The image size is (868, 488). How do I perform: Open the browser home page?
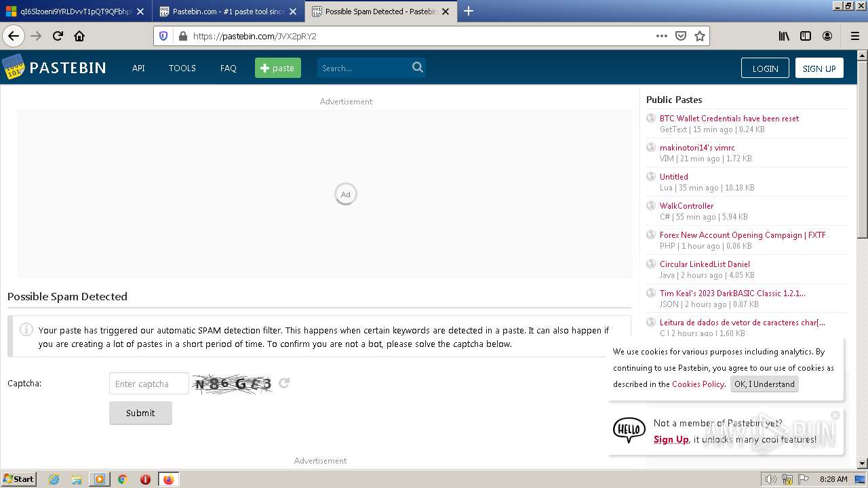click(79, 36)
